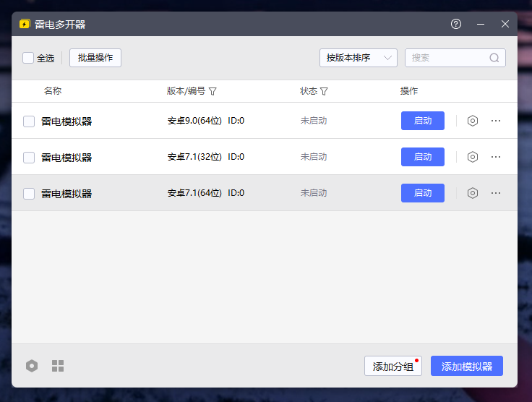Switch to grid view using the bottom icon

pos(58,366)
